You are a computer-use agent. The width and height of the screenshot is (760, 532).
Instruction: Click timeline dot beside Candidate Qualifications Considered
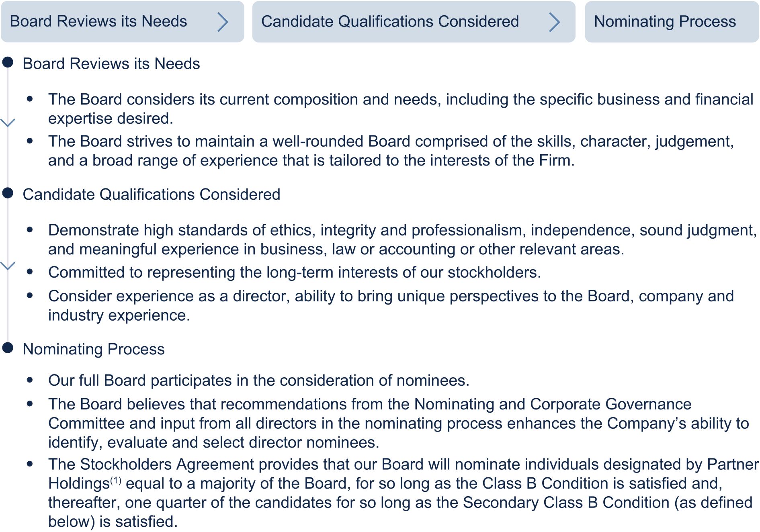point(8,193)
